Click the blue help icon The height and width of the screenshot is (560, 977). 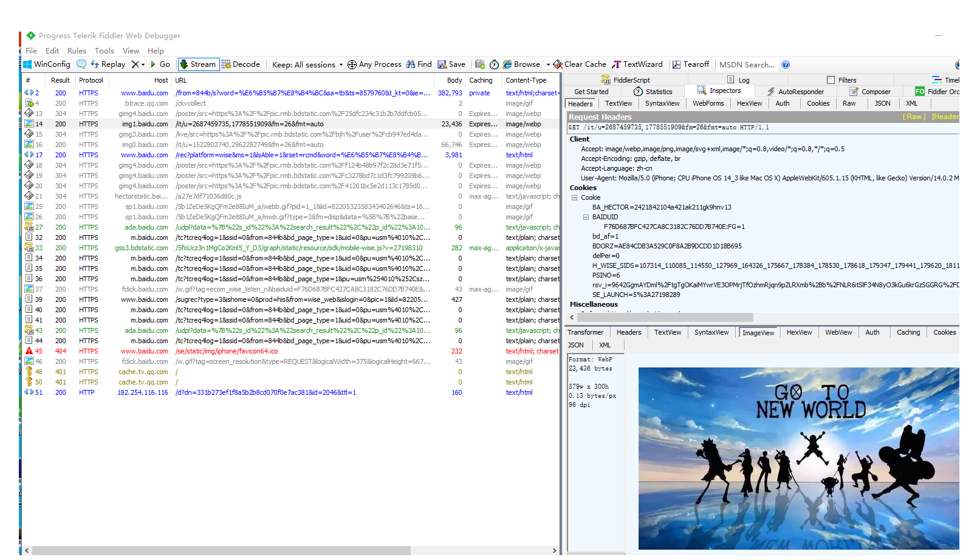tap(786, 64)
